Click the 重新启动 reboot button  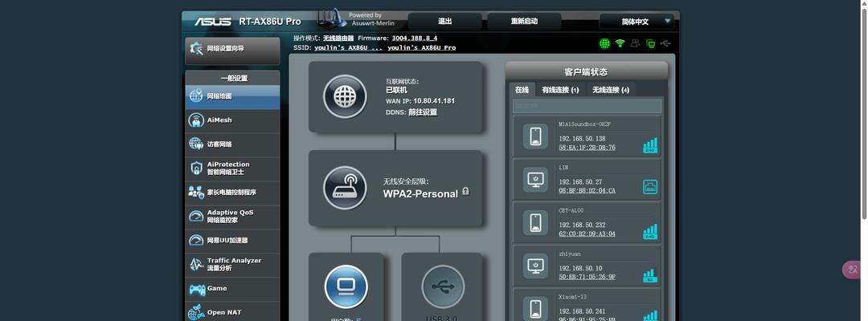coord(524,22)
